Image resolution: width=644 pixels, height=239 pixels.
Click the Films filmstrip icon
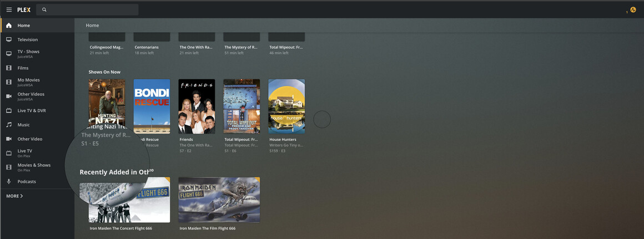pos(9,68)
